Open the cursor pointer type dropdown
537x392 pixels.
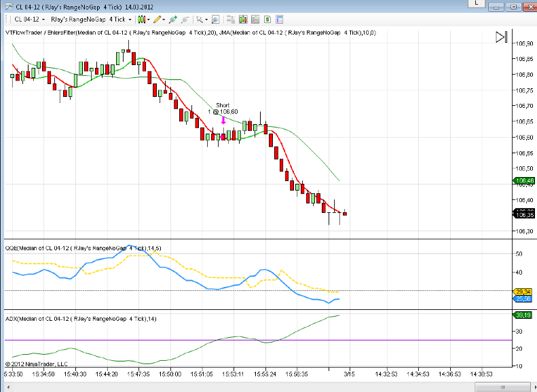(x=202, y=20)
